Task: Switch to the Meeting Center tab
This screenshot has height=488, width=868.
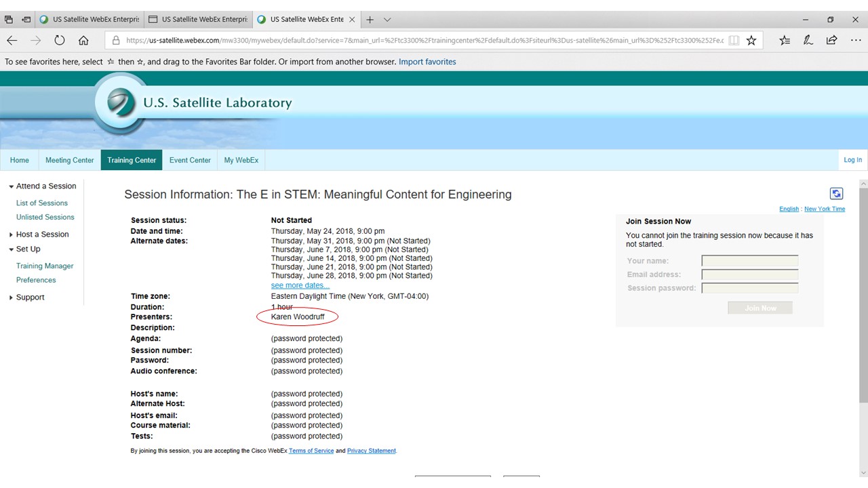Action: coord(69,161)
